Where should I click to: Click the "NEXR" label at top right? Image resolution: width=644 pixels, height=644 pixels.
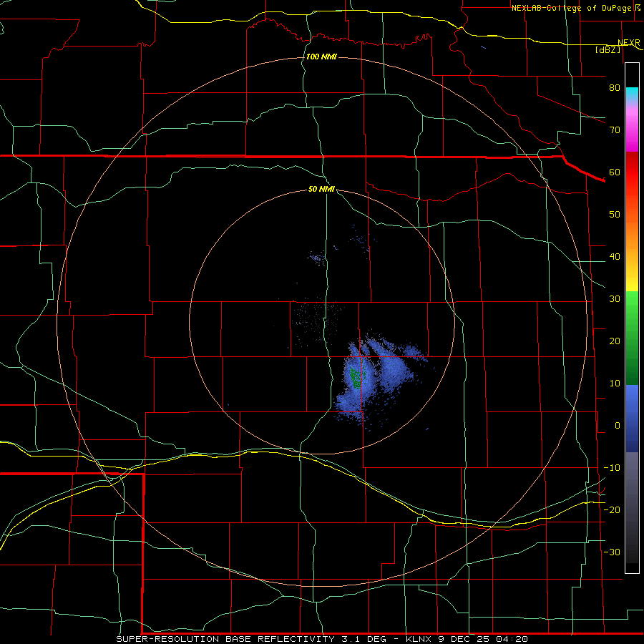click(x=628, y=42)
